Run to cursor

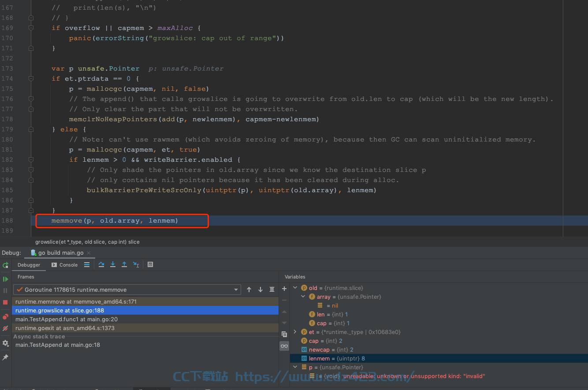click(x=136, y=264)
